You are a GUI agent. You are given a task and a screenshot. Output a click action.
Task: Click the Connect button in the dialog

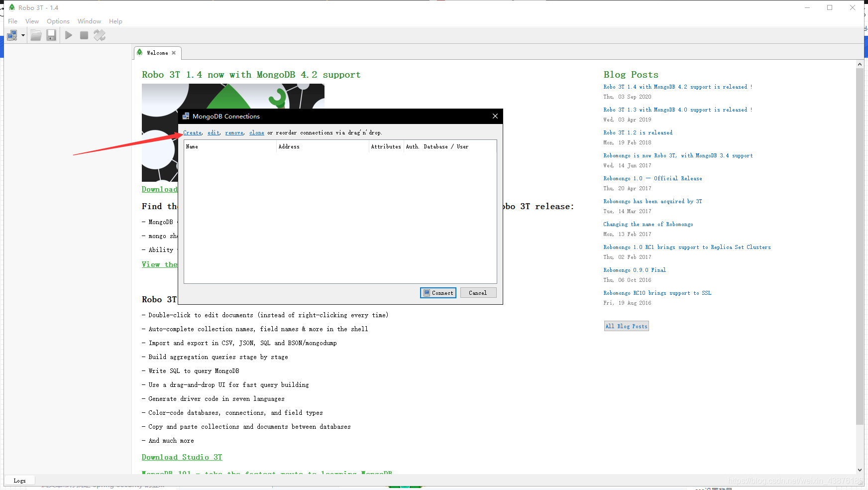438,293
